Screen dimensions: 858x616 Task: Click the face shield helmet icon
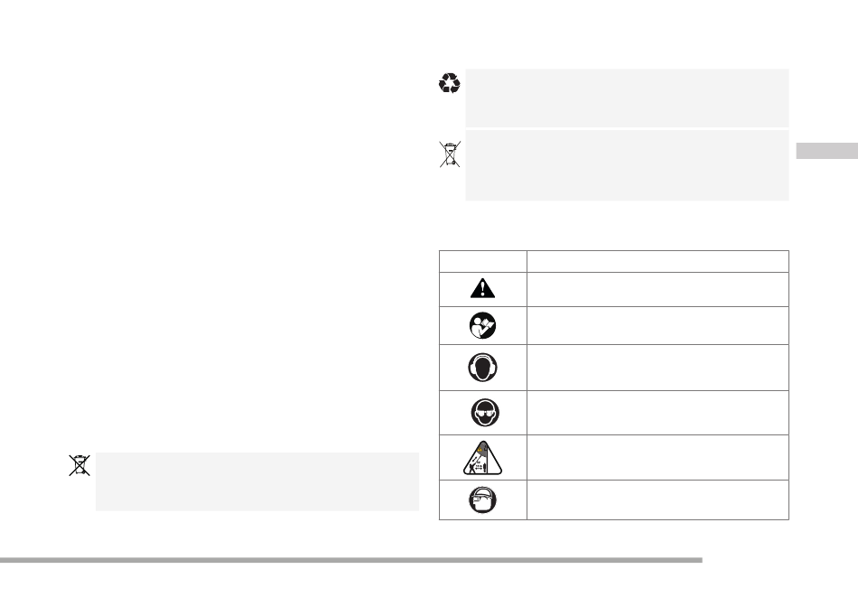[482, 499]
